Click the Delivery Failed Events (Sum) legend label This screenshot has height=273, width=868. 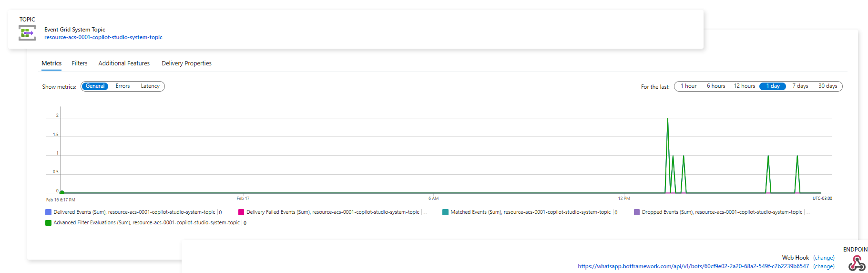tap(333, 212)
